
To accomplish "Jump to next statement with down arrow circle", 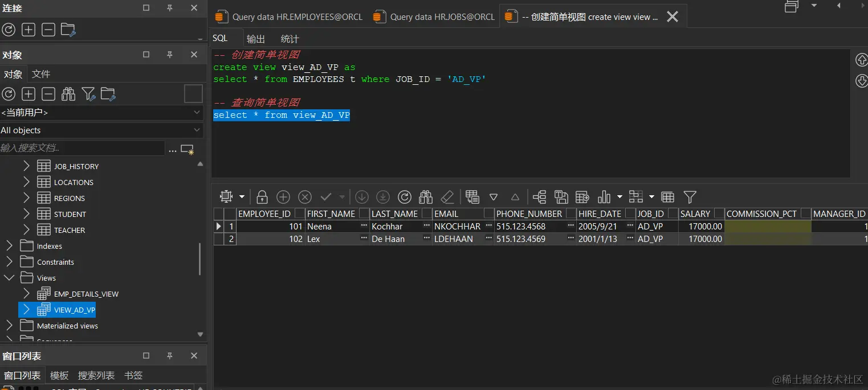I will point(861,81).
